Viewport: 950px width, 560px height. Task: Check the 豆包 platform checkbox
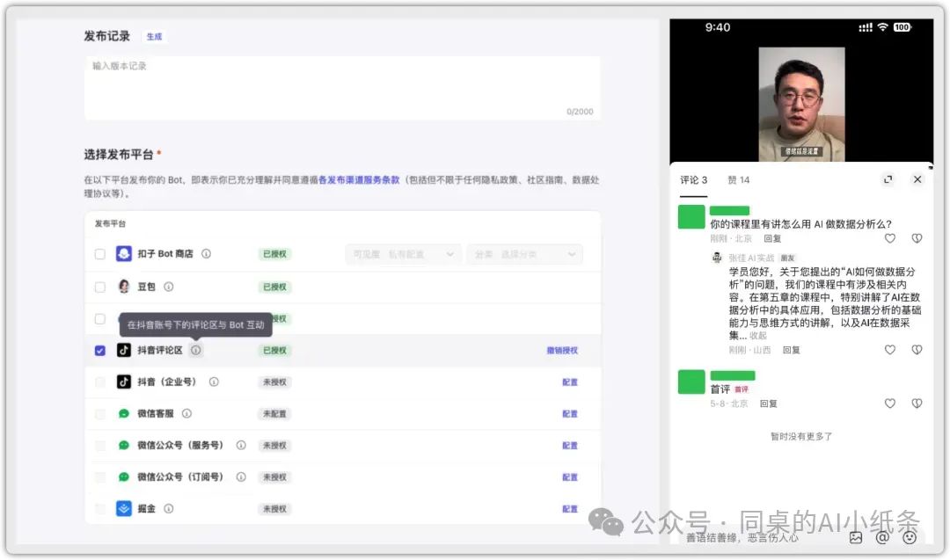(x=100, y=286)
